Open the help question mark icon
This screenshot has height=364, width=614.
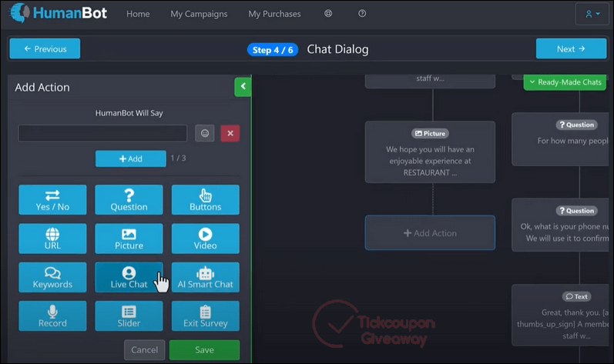point(362,14)
